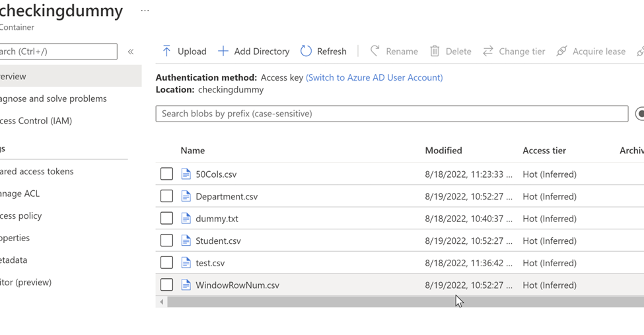The width and height of the screenshot is (644, 335).
Task: Click Add Directory button label
Action: click(262, 52)
